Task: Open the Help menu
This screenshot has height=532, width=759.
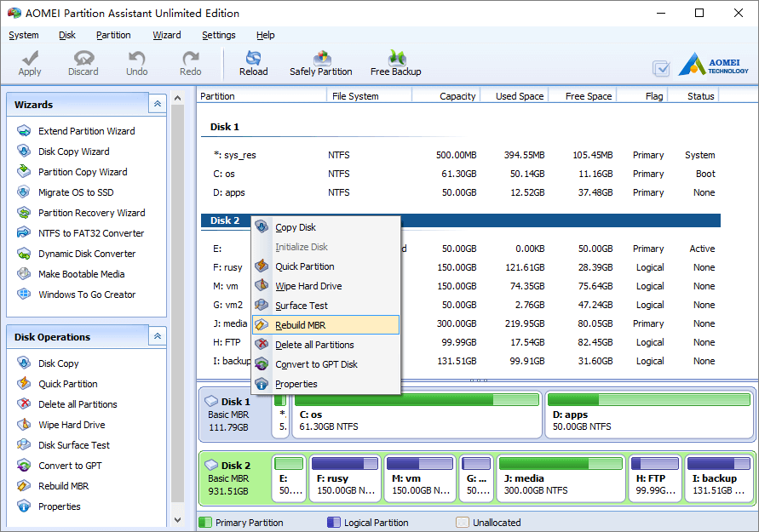Action: [x=265, y=35]
